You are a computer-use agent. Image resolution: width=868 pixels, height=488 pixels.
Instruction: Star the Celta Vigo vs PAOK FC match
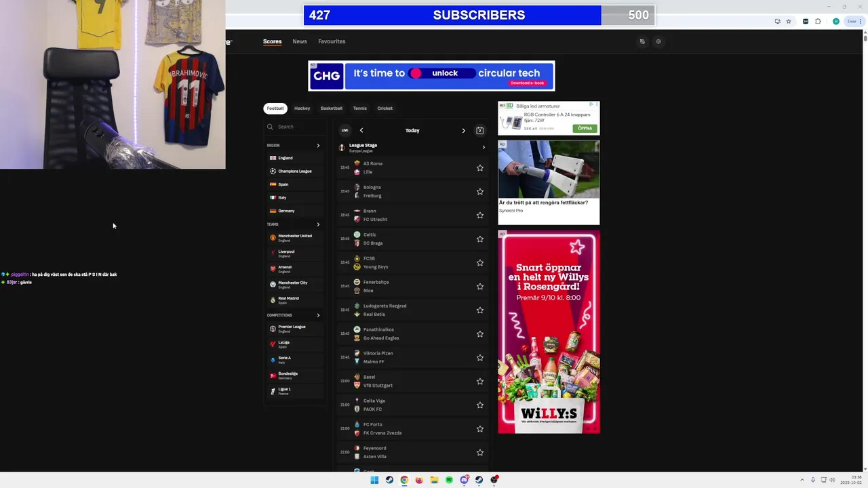(x=479, y=405)
